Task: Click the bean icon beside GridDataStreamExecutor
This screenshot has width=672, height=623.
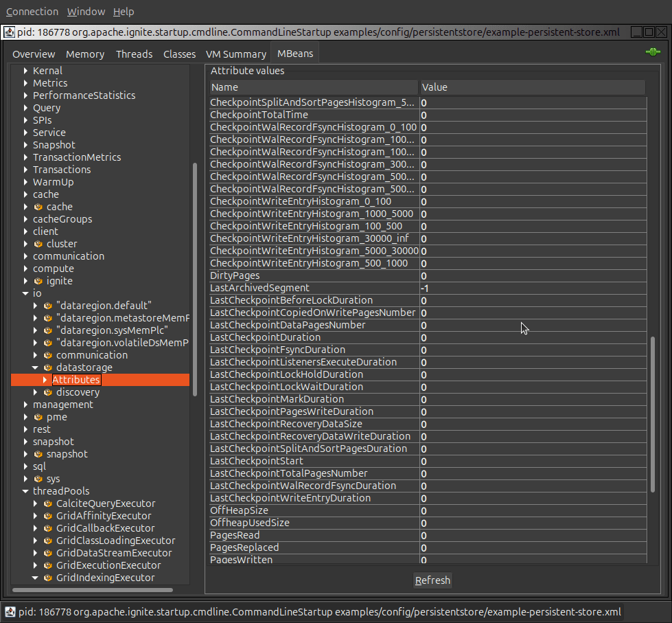Action: coord(48,553)
